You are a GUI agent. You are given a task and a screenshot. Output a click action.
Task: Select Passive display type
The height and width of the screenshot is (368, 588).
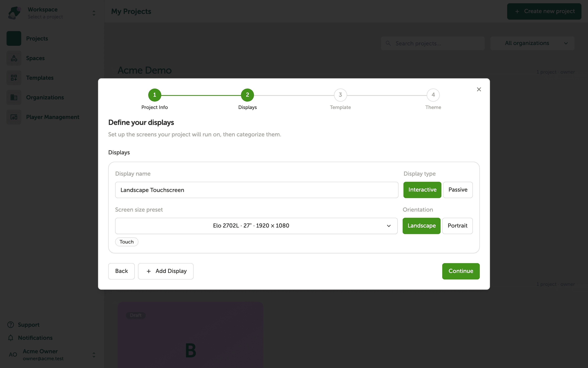458,190
